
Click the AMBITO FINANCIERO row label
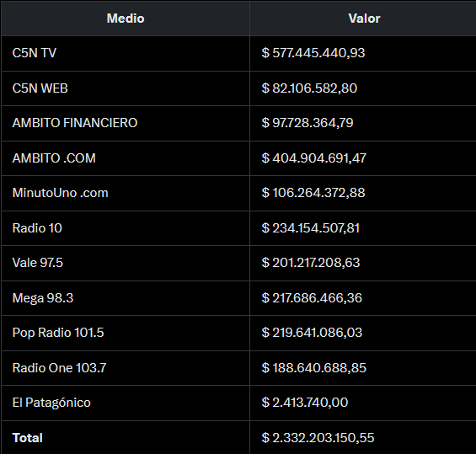coord(75,123)
